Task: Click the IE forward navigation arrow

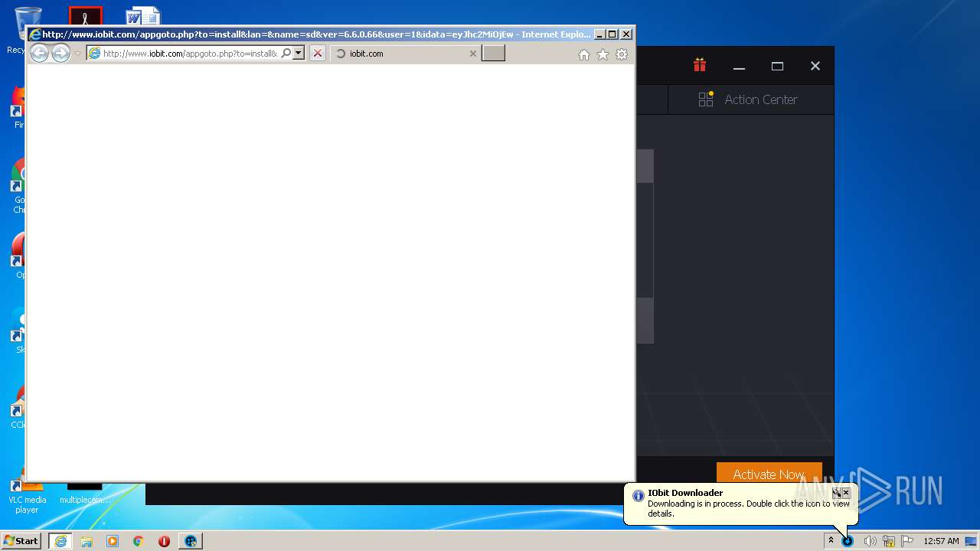Action: tap(60, 53)
